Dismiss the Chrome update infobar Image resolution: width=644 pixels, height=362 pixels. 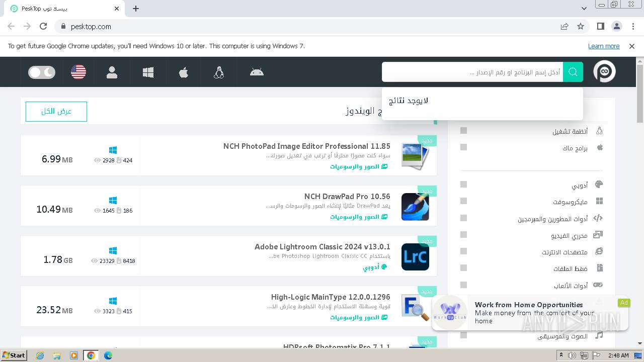click(x=632, y=46)
